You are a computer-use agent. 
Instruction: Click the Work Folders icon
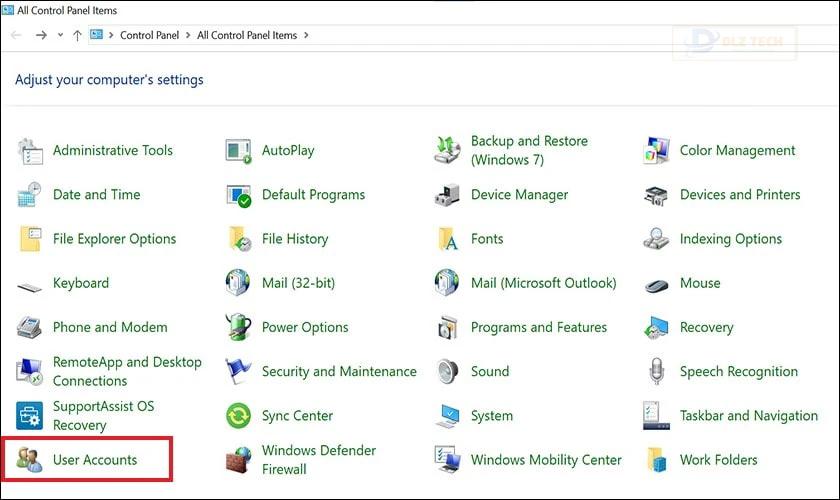point(656,460)
